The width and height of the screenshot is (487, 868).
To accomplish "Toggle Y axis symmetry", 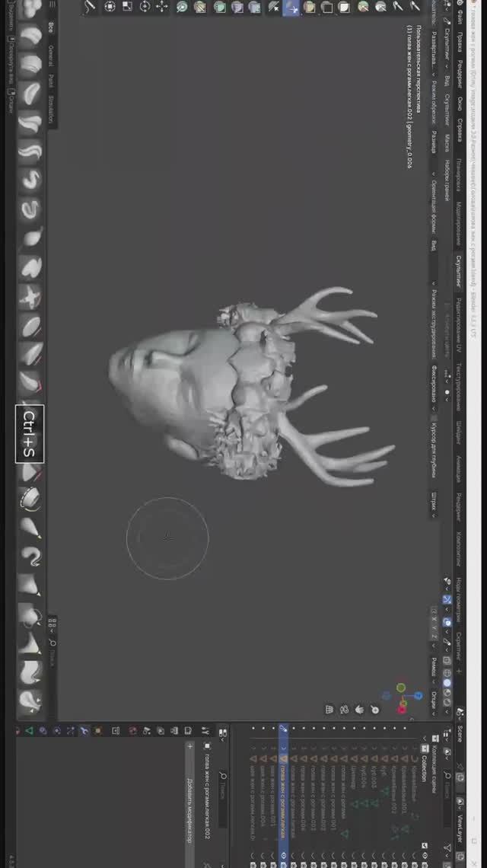I will pos(434,628).
